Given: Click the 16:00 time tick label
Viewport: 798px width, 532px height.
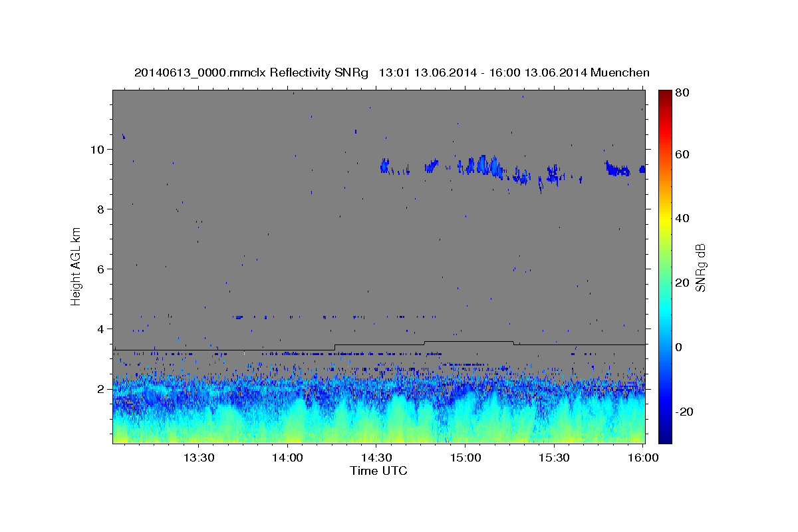Looking at the screenshot, I should click(x=642, y=458).
